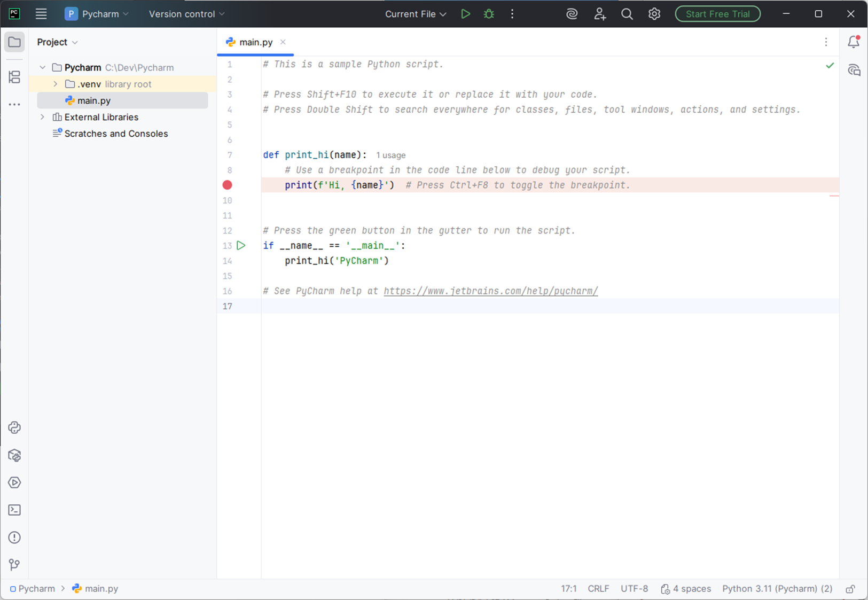Click the '__main__' string on line 13
The height and width of the screenshot is (600, 868).
(x=373, y=246)
